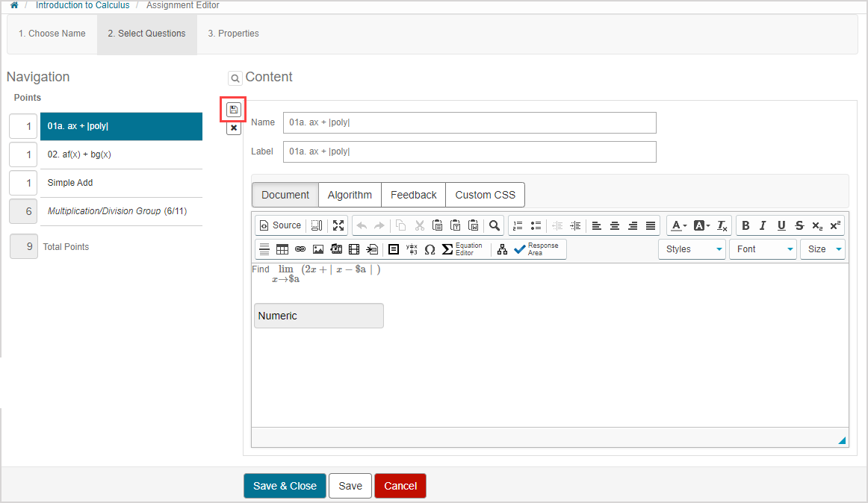Screen dimensions: 868x503
Task: Open find with the magnifier toolbar icon
Action: click(x=495, y=225)
